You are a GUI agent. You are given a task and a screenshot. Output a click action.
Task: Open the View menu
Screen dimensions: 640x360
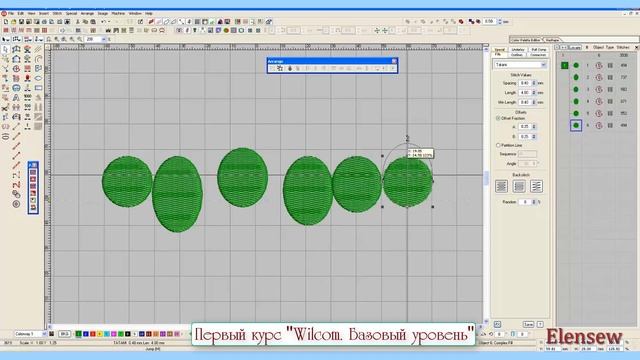pyautogui.click(x=31, y=13)
